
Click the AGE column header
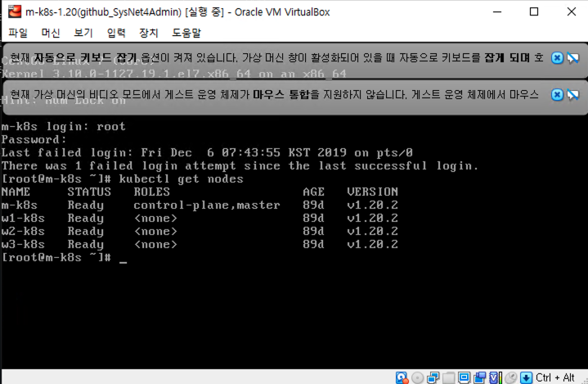coord(313,192)
